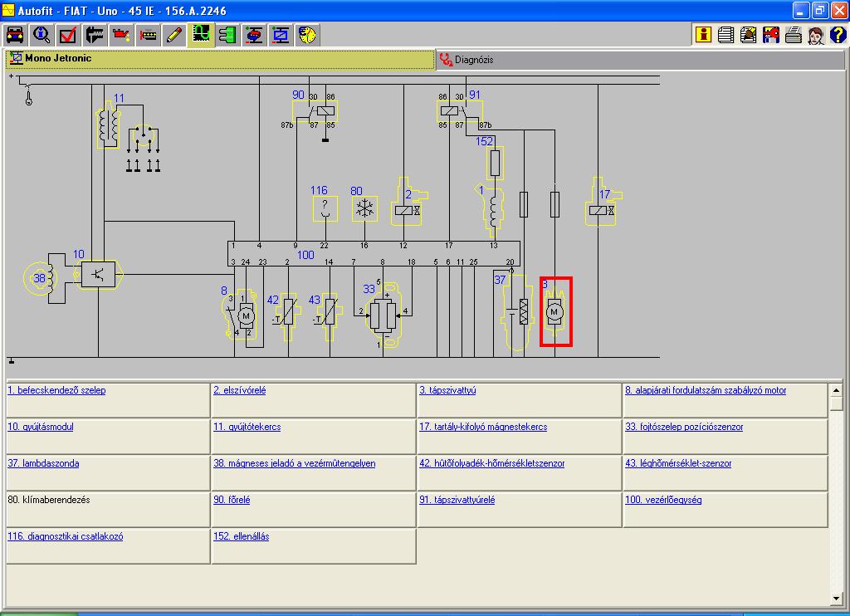Viewport: 850px width, 616px height.
Task: Click the 80. klímaberendezés text entry
Action: (x=49, y=500)
